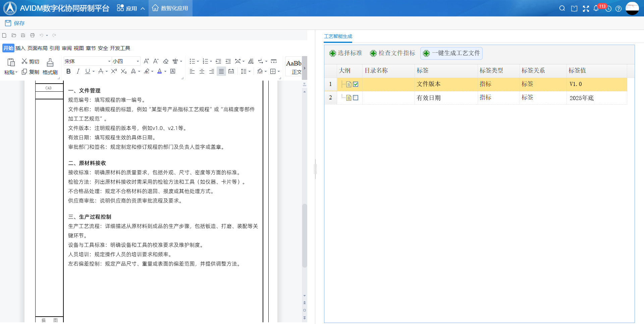Click the font color swatch icon
Image resolution: width=644 pixels, height=324 pixels.
(160, 71)
